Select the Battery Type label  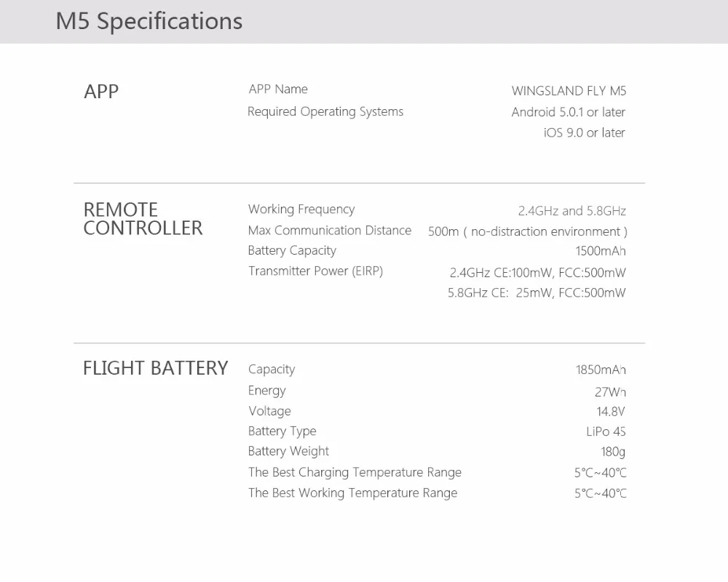coord(282,431)
